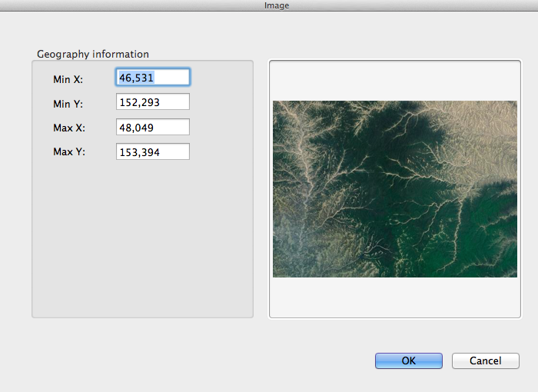This screenshot has height=392, width=538.
Task: Select the Max Y value field
Action: (x=153, y=151)
